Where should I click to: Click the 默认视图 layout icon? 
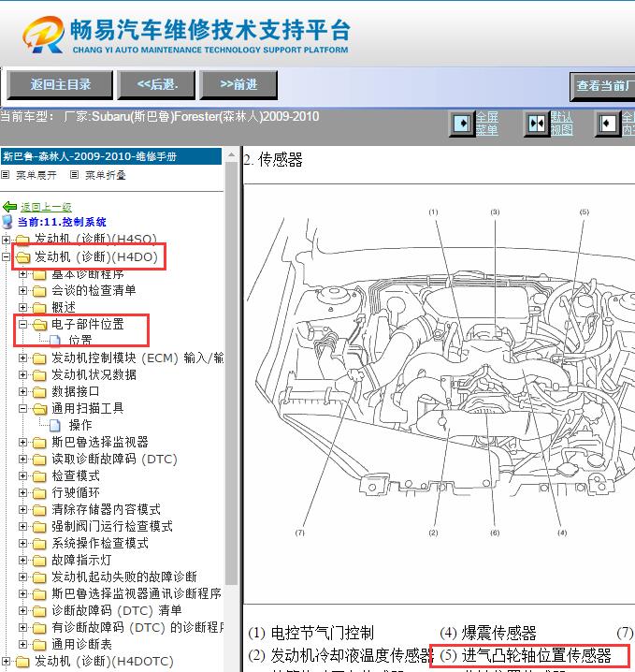tap(537, 124)
